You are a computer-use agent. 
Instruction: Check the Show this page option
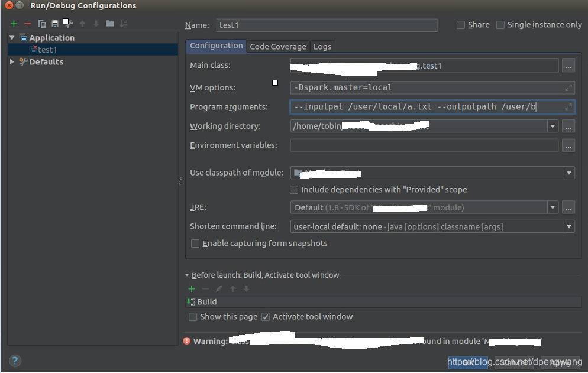tap(193, 317)
